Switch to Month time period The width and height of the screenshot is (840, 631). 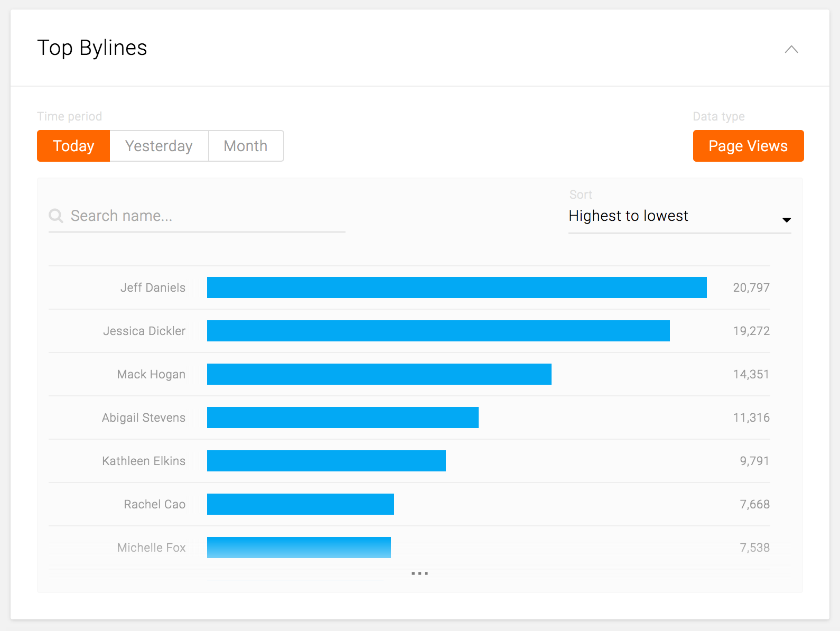246,146
